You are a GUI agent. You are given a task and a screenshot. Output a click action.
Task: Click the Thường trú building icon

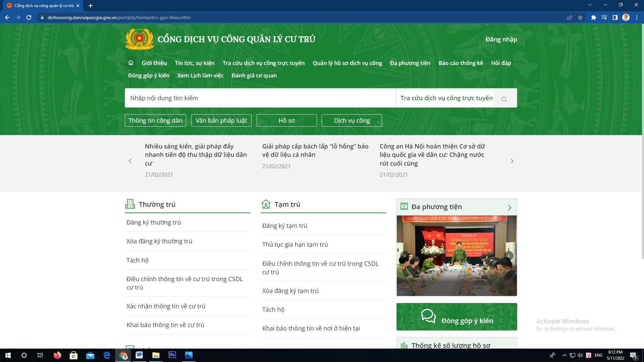point(130,204)
